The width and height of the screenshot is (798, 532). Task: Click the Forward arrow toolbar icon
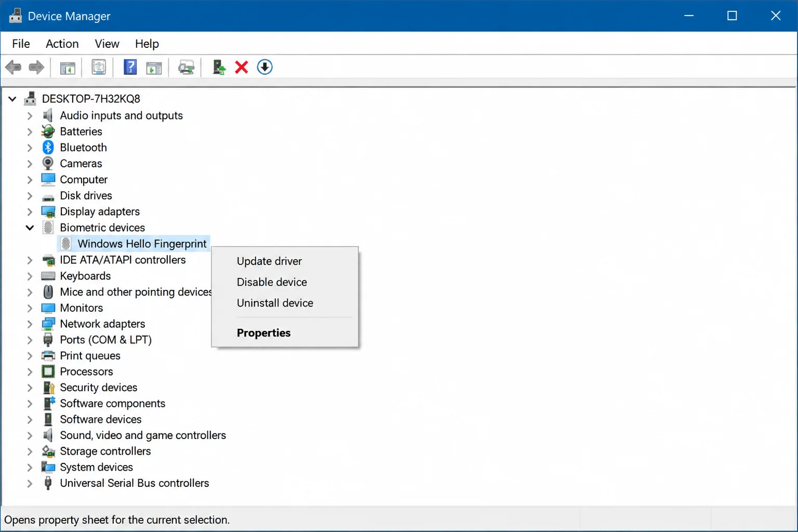point(36,67)
